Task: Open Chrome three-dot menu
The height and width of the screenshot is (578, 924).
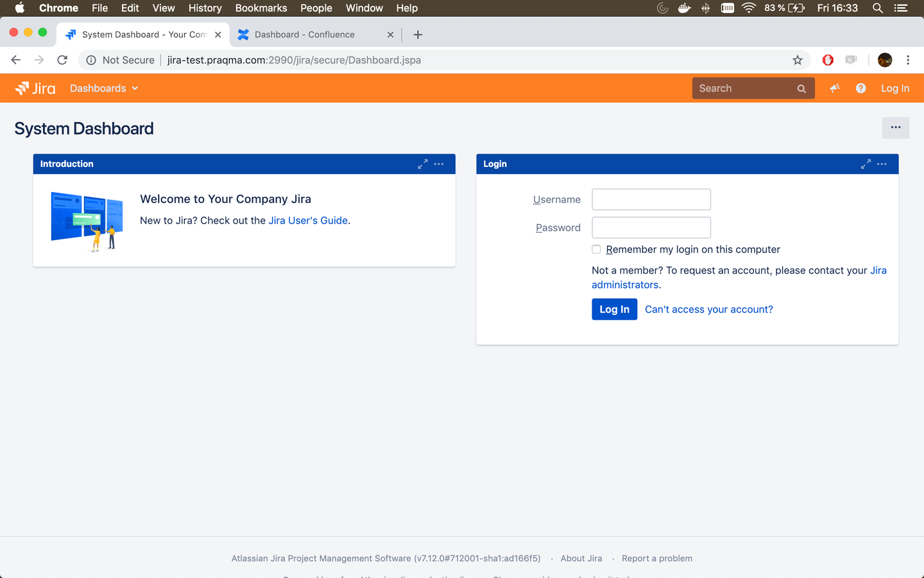Action: pyautogui.click(x=908, y=60)
